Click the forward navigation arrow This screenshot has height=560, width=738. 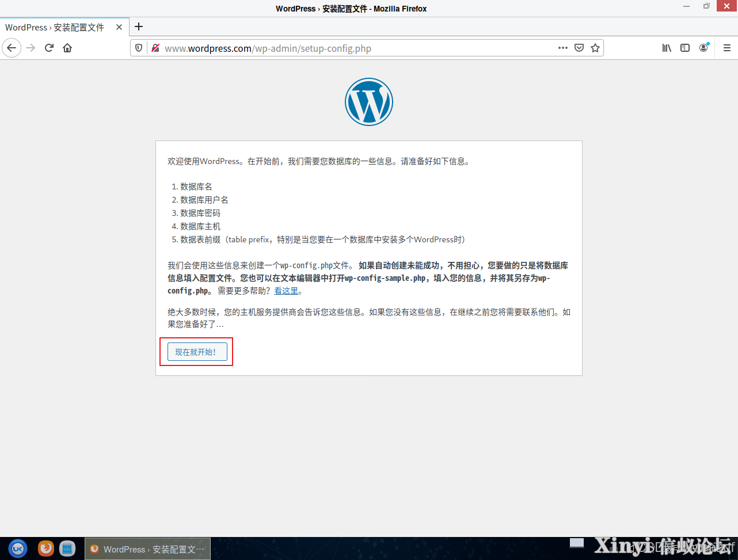pyautogui.click(x=31, y=48)
